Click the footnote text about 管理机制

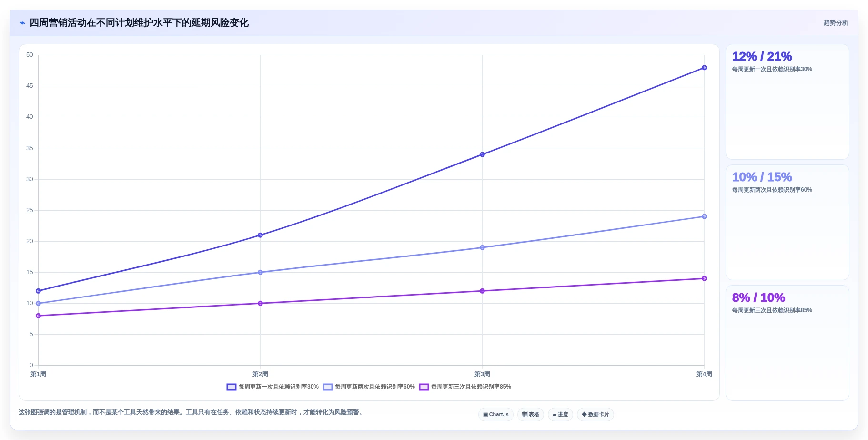[192, 412]
